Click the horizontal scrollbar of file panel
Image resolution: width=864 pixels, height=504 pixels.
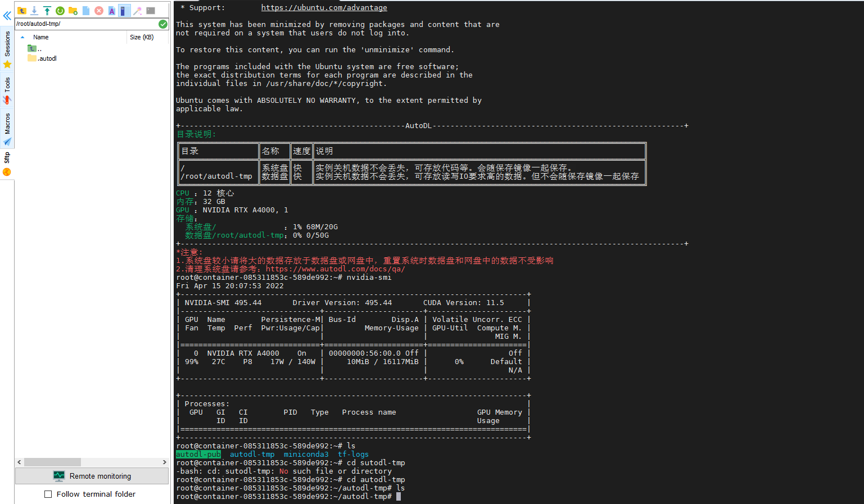(x=53, y=462)
